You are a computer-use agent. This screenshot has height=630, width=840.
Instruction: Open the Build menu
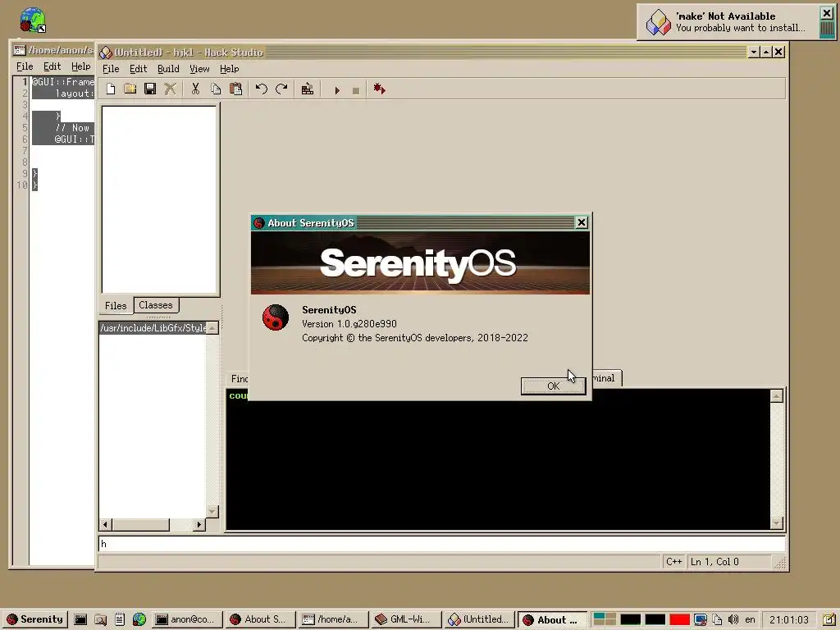168,69
